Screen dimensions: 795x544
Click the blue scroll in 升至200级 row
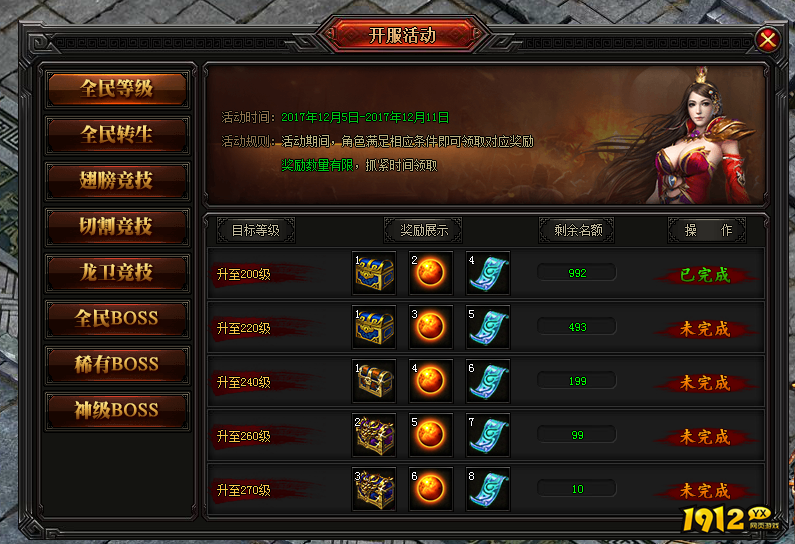488,273
